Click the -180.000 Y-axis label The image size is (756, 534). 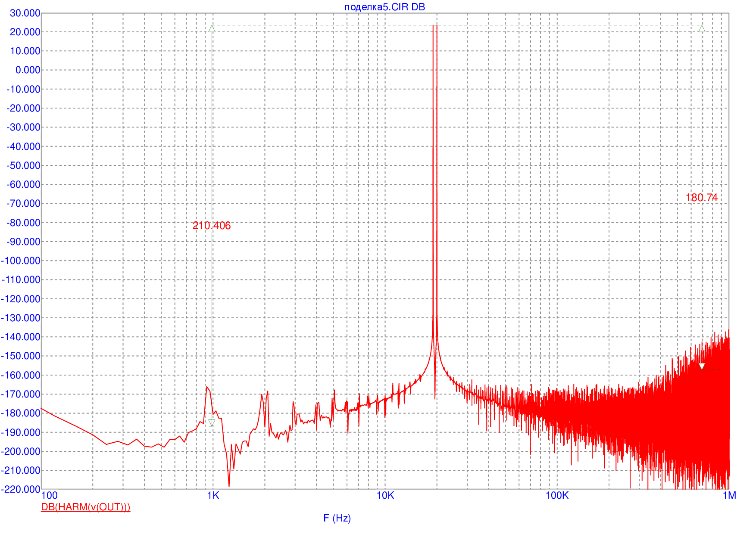[21, 413]
